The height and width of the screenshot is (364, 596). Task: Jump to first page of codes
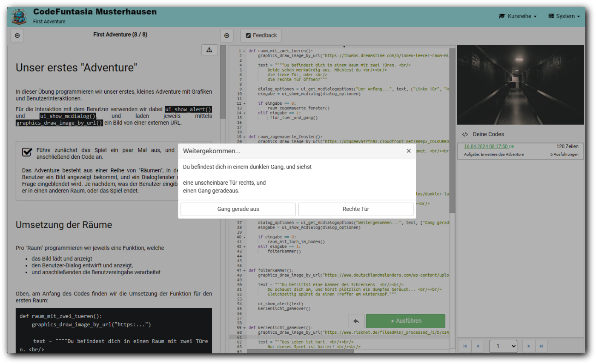coord(465,346)
